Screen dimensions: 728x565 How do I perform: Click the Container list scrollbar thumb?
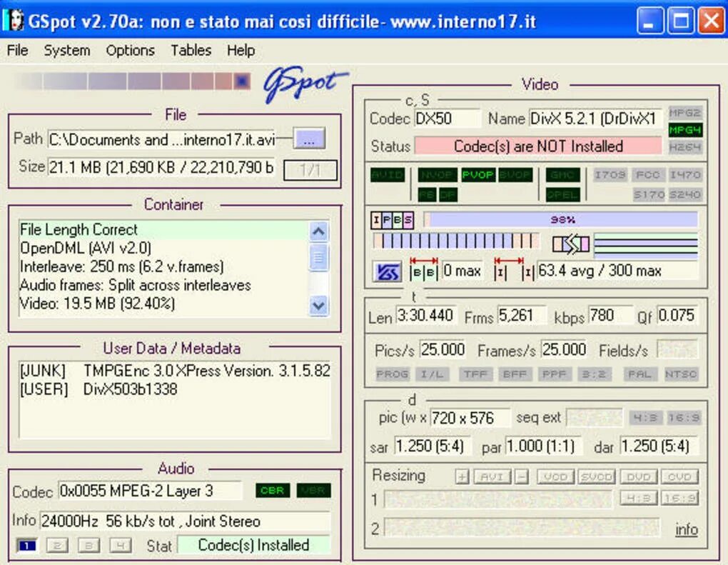(x=318, y=256)
